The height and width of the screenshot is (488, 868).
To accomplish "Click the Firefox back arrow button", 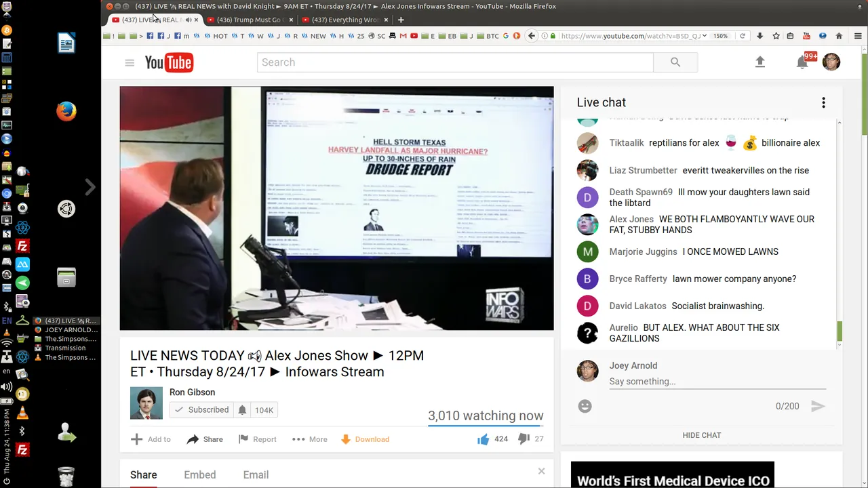I will [532, 36].
